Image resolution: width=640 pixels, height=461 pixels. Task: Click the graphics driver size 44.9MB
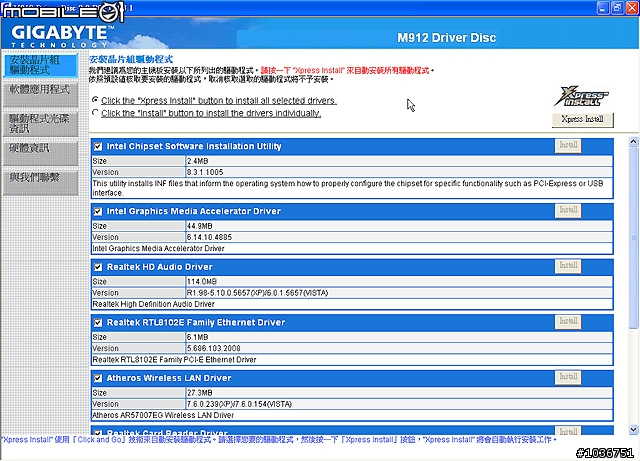(x=200, y=226)
